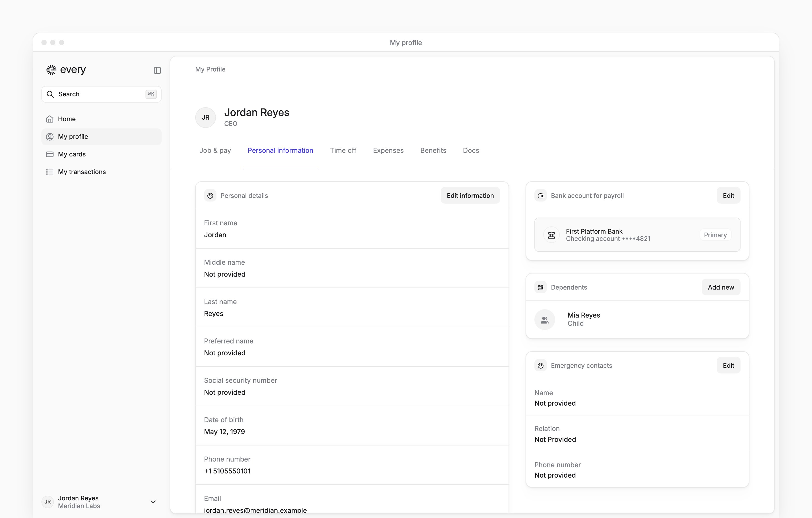Click Mia Reyes dependent avatar icon
The width and height of the screenshot is (812, 518).
pyautogui.click(x=545, y=320)
